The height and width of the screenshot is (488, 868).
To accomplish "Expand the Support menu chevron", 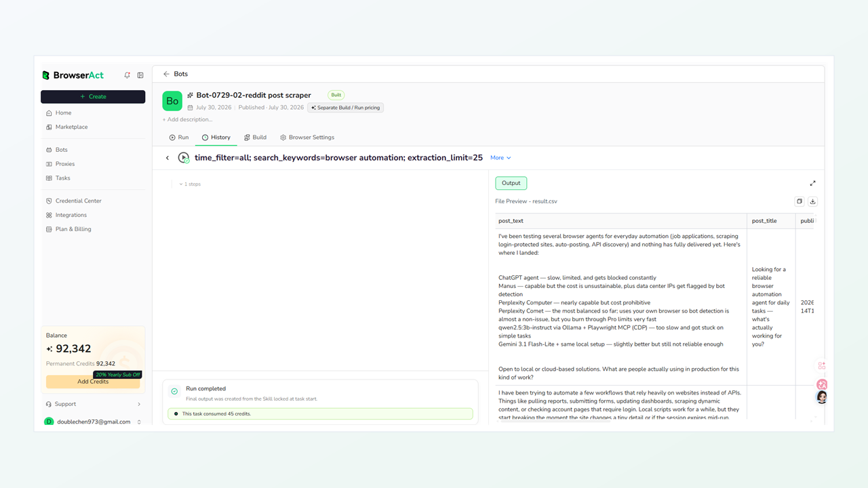I will [x=139, y=404].
